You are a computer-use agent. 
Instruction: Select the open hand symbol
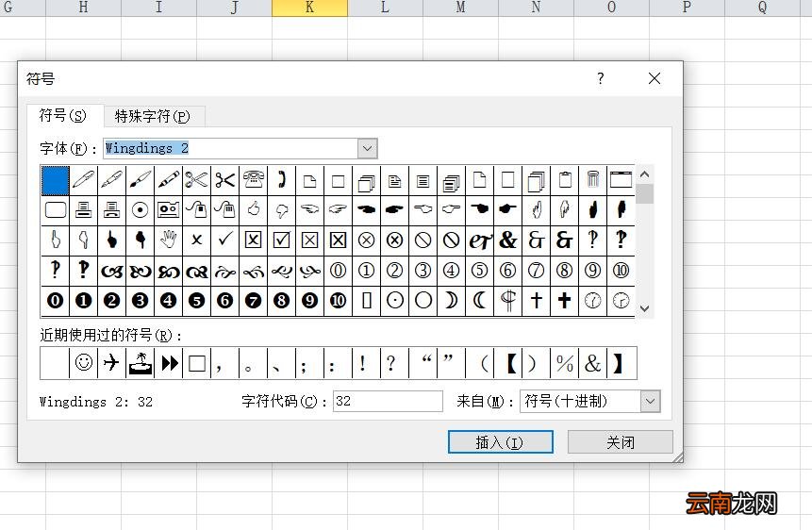tap(168, 240)
